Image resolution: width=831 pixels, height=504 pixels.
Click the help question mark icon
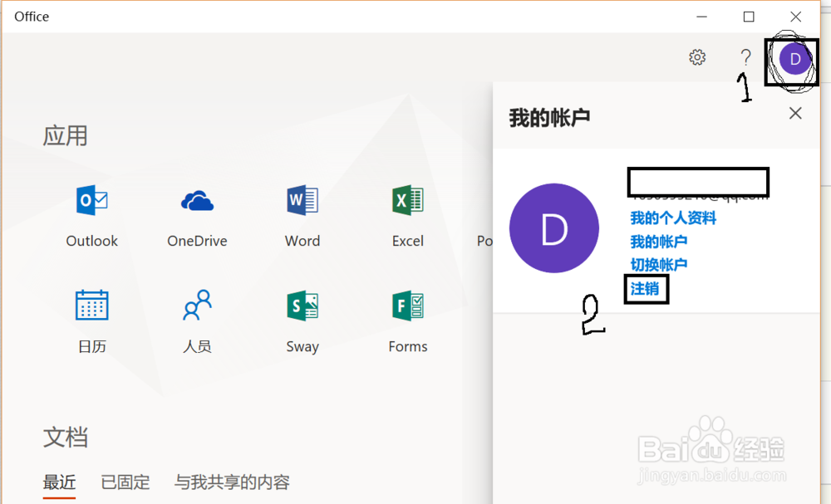point(745,57)
